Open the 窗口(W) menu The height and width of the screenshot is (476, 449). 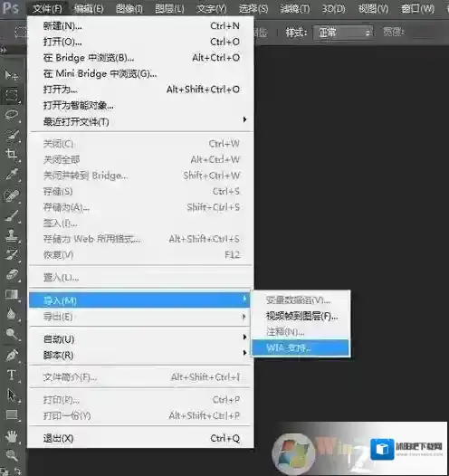click(x=417, y=8)
